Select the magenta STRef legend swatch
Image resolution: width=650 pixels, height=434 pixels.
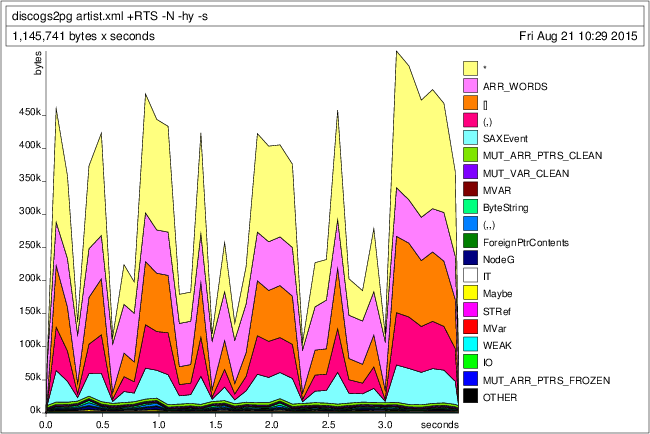(x=470, y=312)
